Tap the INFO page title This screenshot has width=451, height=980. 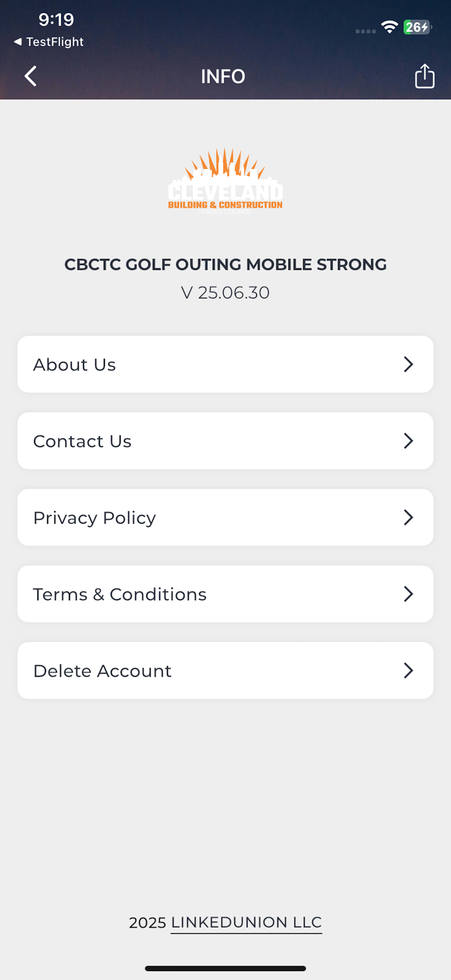pos(223,77)
